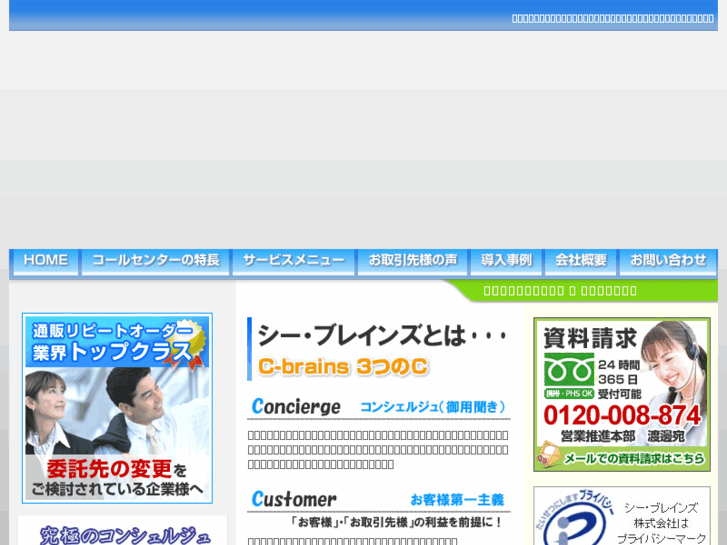Click the シー・ブレインズとは heading
Image resolution: width=727 pixels, height=545 pixels.
coord(381,335)
